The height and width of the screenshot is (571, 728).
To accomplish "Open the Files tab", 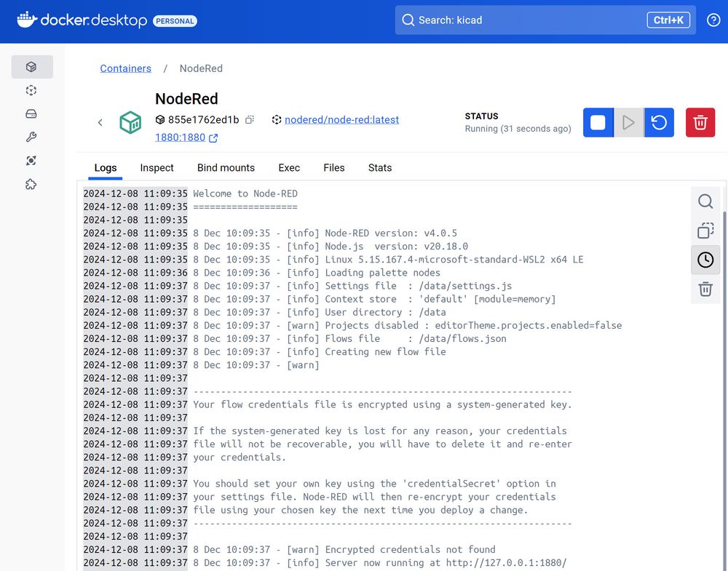I will click(334, 168).
